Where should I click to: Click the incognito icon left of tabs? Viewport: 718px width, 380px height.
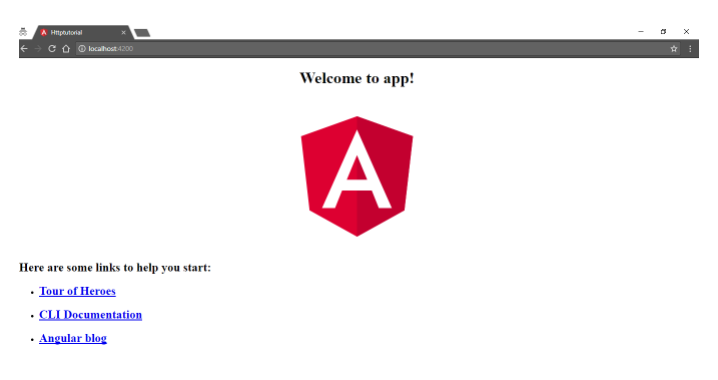(23, 32)
